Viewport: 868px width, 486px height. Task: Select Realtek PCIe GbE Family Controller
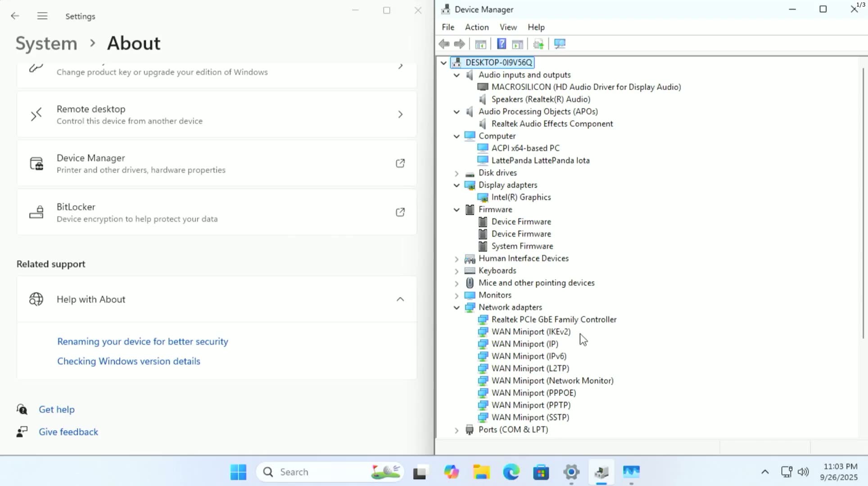[554, 319]
